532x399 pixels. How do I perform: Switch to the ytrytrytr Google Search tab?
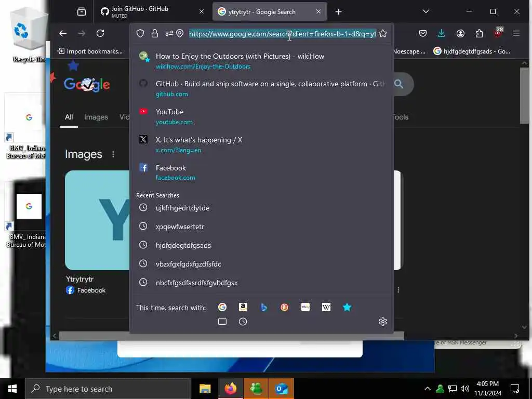(x=270, y=11)
